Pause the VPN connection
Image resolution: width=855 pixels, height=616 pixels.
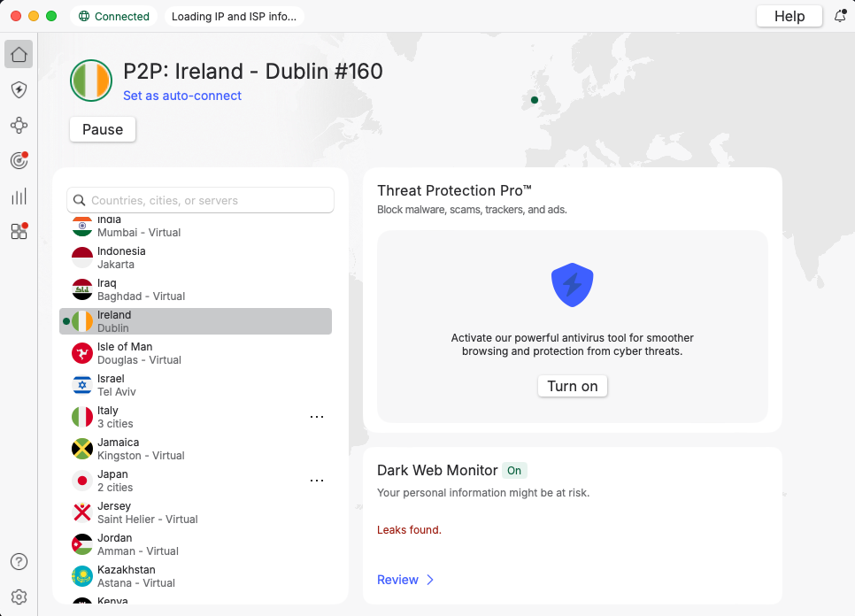tap(103, 129)
